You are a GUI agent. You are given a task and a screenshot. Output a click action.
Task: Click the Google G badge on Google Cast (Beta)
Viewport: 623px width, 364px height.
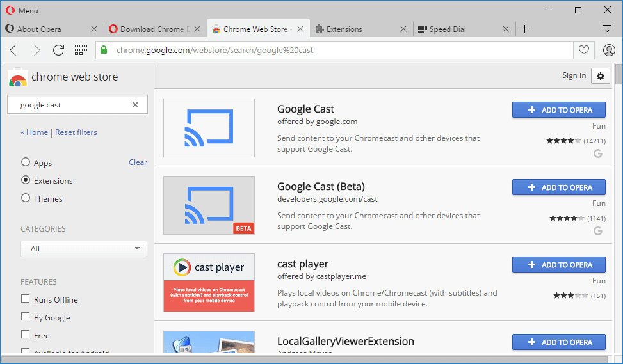[598, 231]
